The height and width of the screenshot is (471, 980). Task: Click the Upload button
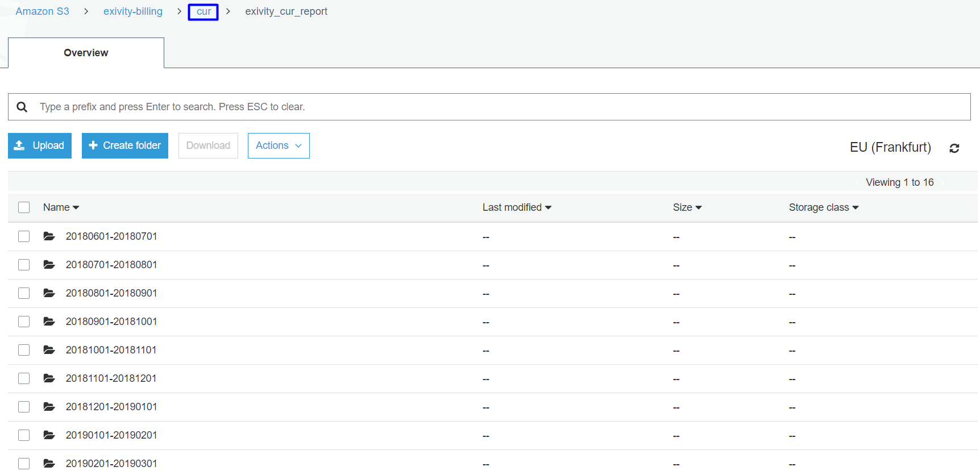click(40, 145)
